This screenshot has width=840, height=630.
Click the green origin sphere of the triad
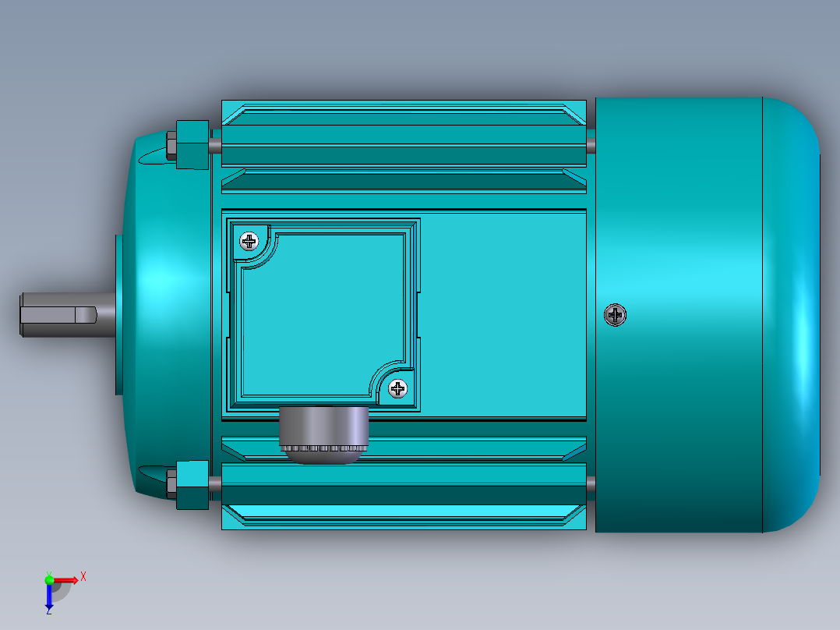pos(50,580)
